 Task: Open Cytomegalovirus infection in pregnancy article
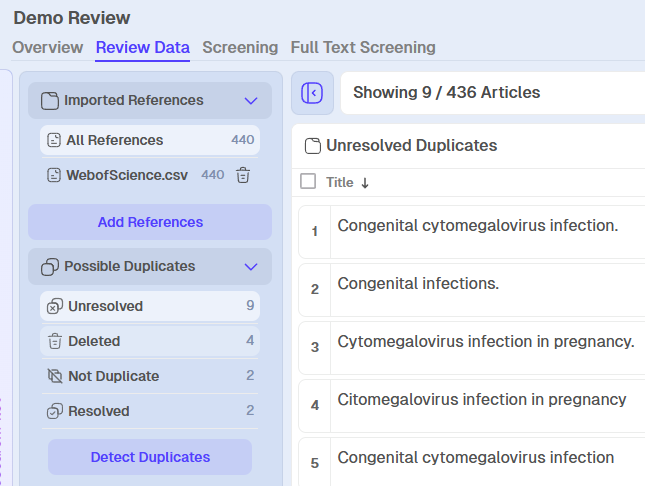(x=486, y=342)
